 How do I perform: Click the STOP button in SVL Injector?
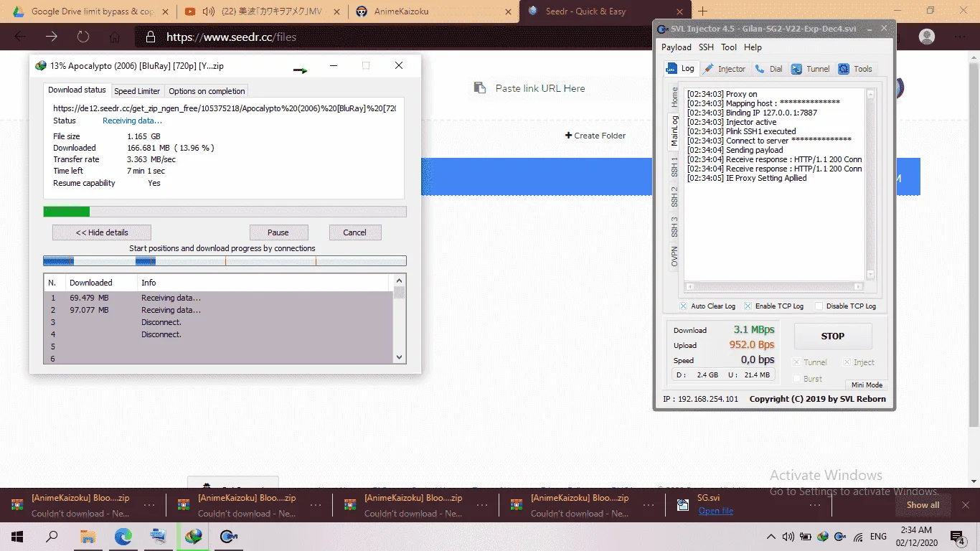pos(832,336)
